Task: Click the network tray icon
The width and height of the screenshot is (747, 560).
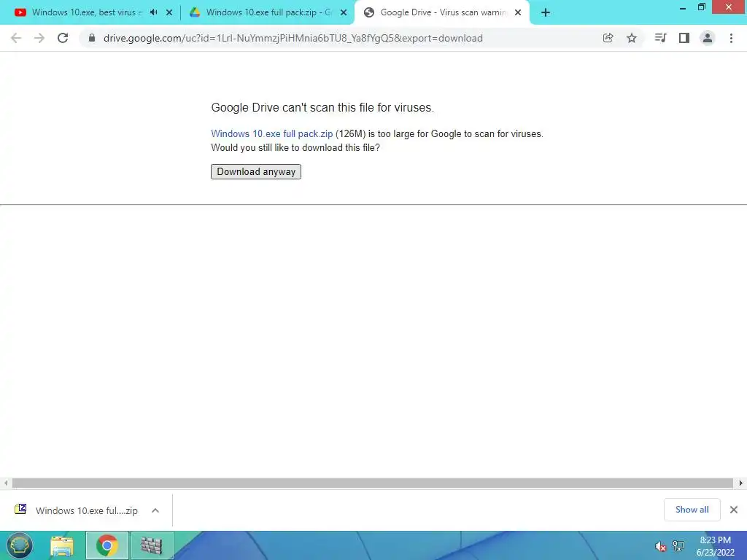Action: [x=678, y=545]
